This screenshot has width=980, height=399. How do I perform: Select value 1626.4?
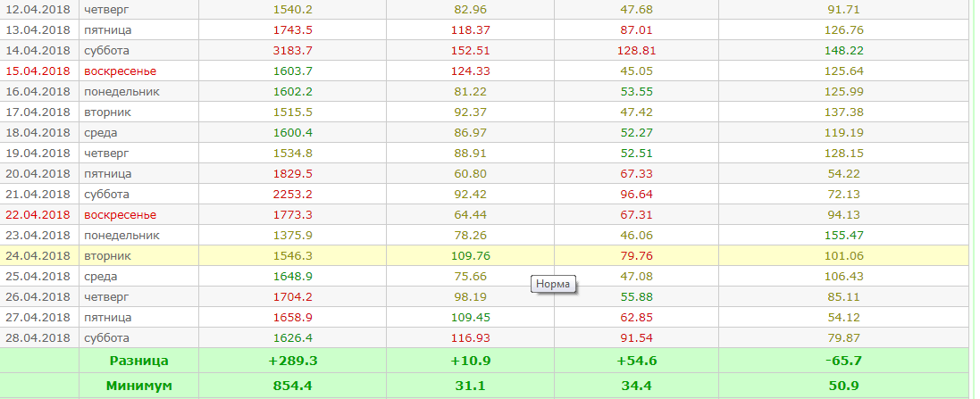click(293, 337)
